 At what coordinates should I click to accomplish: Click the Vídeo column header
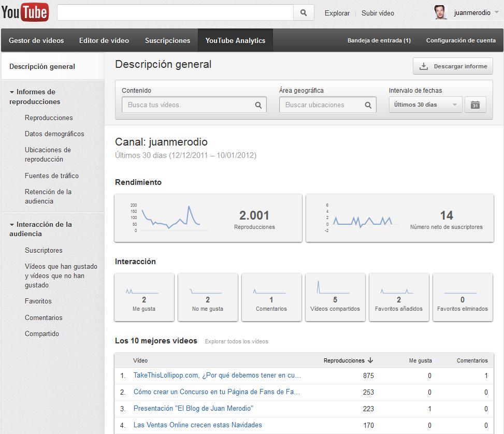pos(140,360)
